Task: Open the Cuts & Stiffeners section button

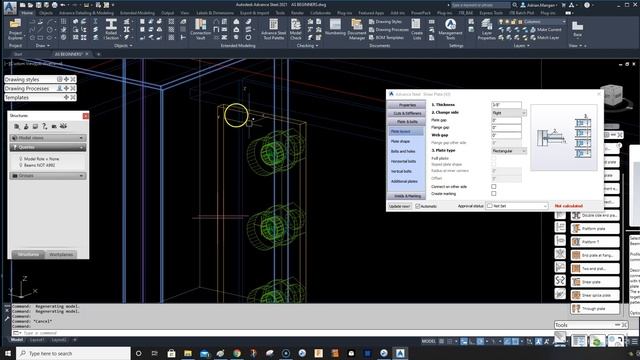Action: click(x=407, y=113)
